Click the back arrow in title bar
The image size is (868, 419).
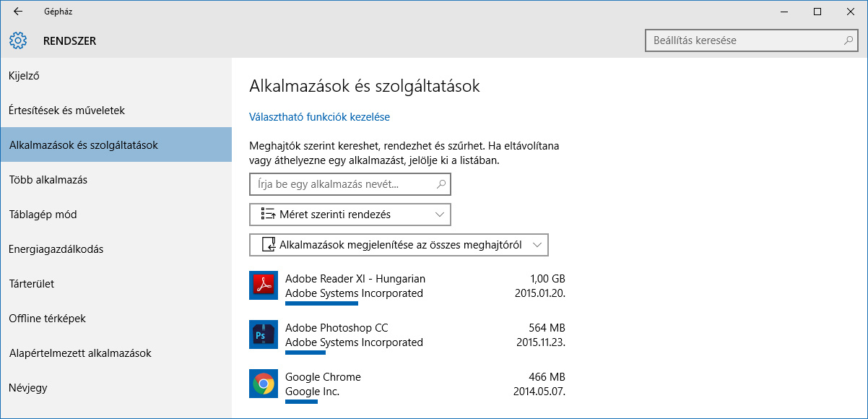pyautogui.click(x=18, y=12)
